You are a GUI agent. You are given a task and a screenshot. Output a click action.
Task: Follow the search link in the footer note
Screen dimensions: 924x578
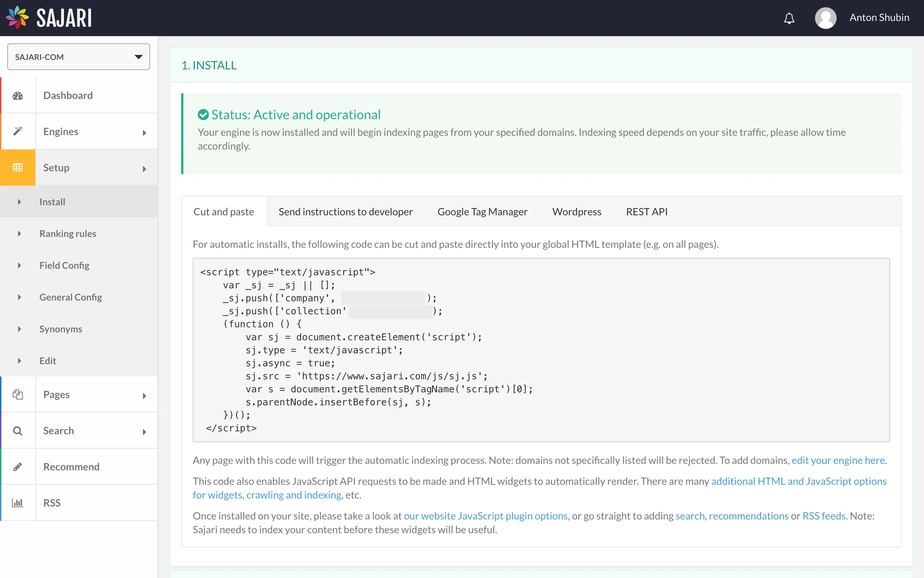tap(690, 516)
